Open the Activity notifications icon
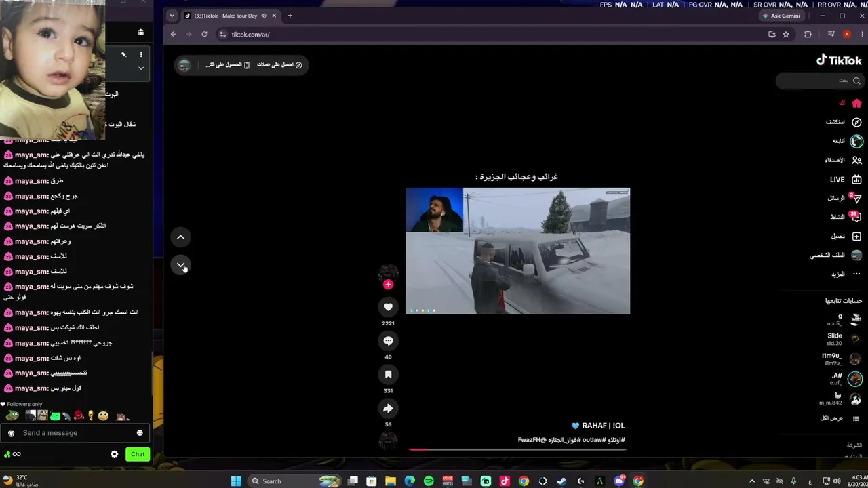 [856, 217]
